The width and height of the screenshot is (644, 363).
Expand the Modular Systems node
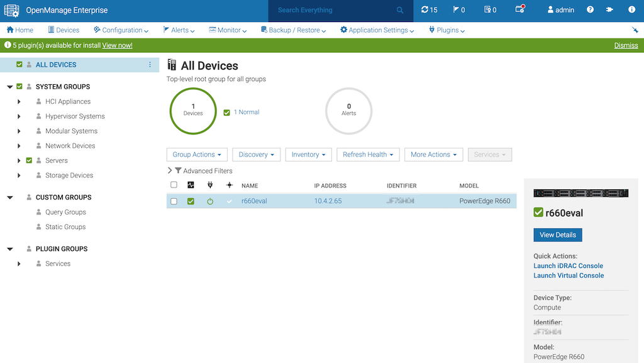(x=19, y=131)
